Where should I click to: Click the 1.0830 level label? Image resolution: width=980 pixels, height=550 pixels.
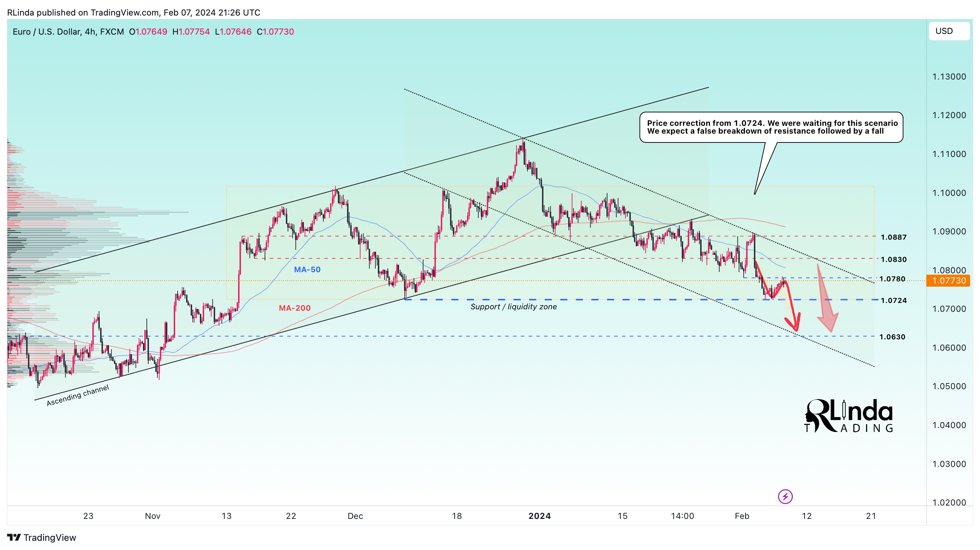coord(894,259)
